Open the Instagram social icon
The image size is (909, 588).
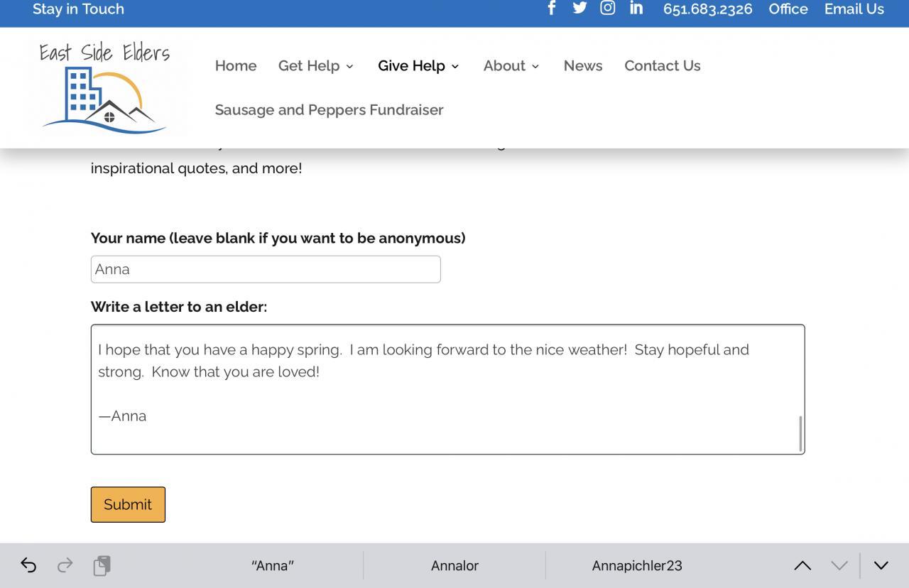coord(608,8)
